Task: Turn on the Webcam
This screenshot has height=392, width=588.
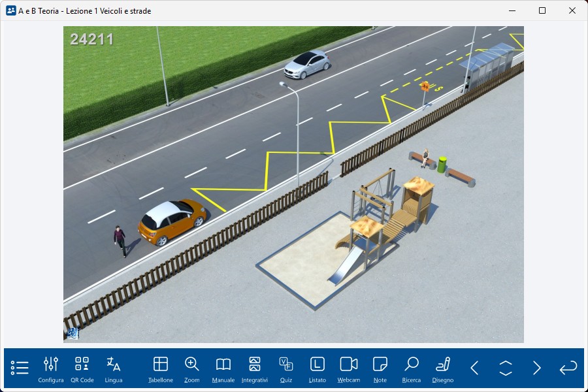Action: [349, 369]
